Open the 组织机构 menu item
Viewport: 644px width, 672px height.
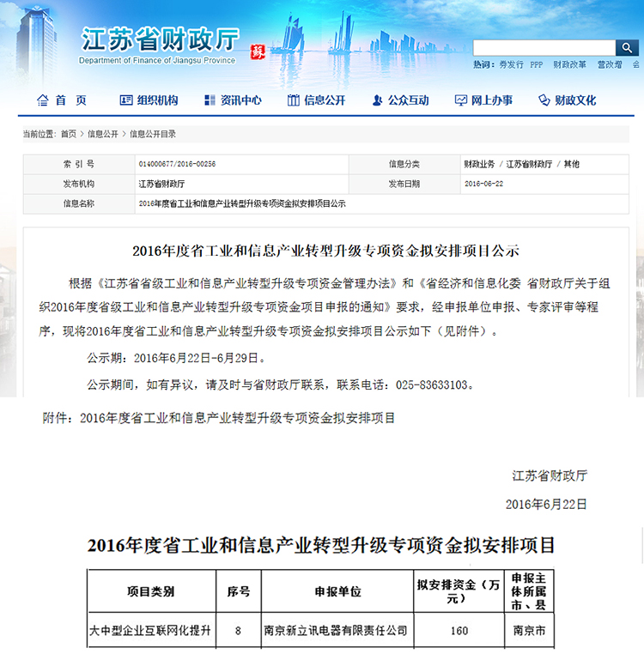[x=157, y=100]
